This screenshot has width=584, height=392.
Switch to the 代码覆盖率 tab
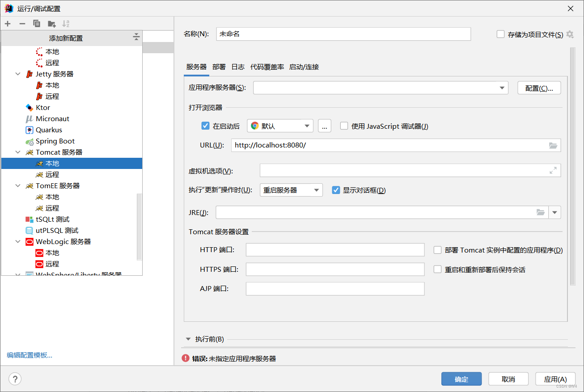click(267, 67)
